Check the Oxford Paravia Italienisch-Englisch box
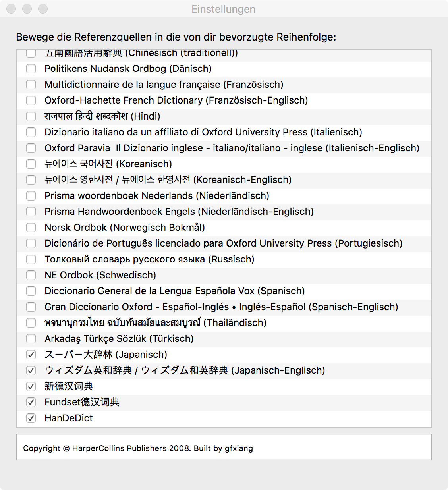This screenshot has height=490, width=448. [31, 148]
